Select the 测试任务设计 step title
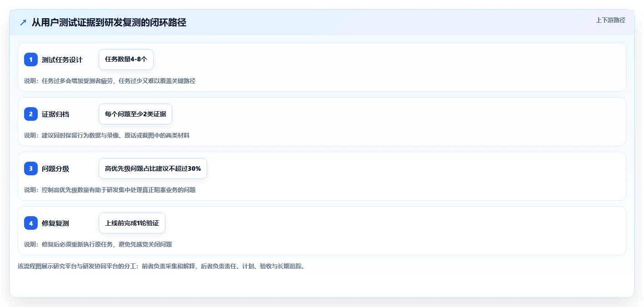The height and width of the screenshot is (307, 644). (62, 59)
